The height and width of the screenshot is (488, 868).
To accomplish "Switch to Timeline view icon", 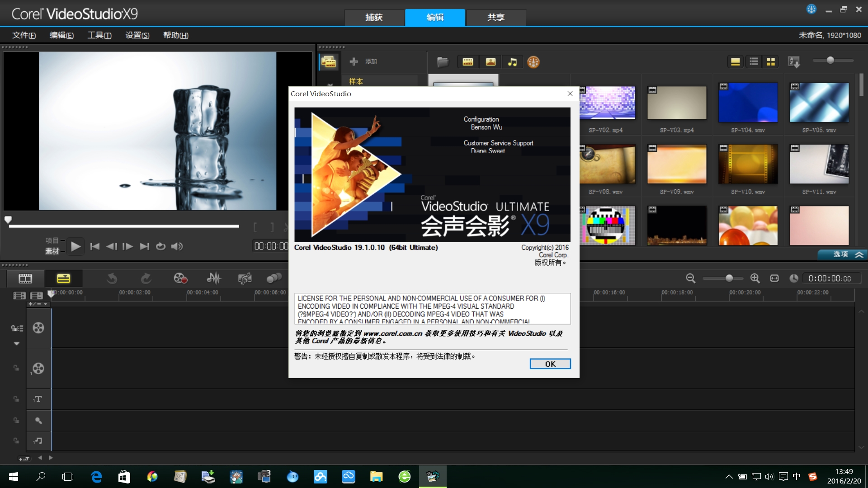I will (x=63, y=278).
